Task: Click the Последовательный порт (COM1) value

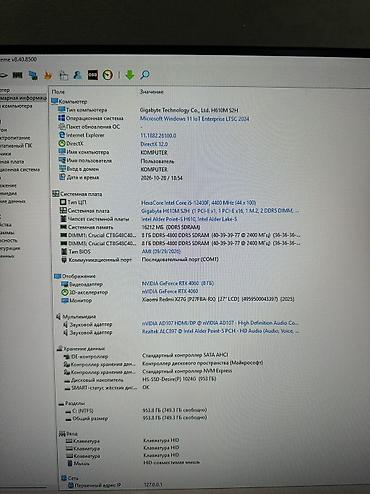Action: pos(180,259)
